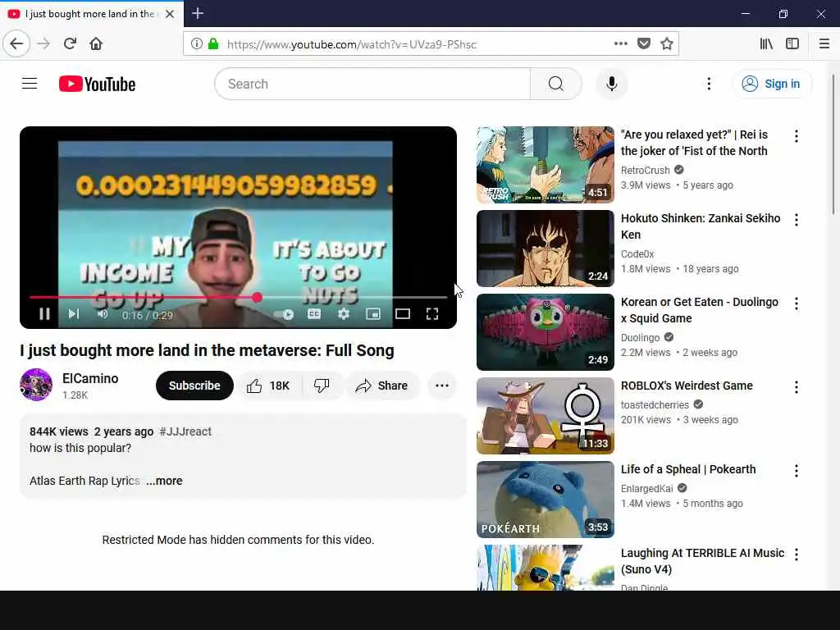840x630 pixels.
Task: Search with your voice microphone
Action: pos(612,84)
